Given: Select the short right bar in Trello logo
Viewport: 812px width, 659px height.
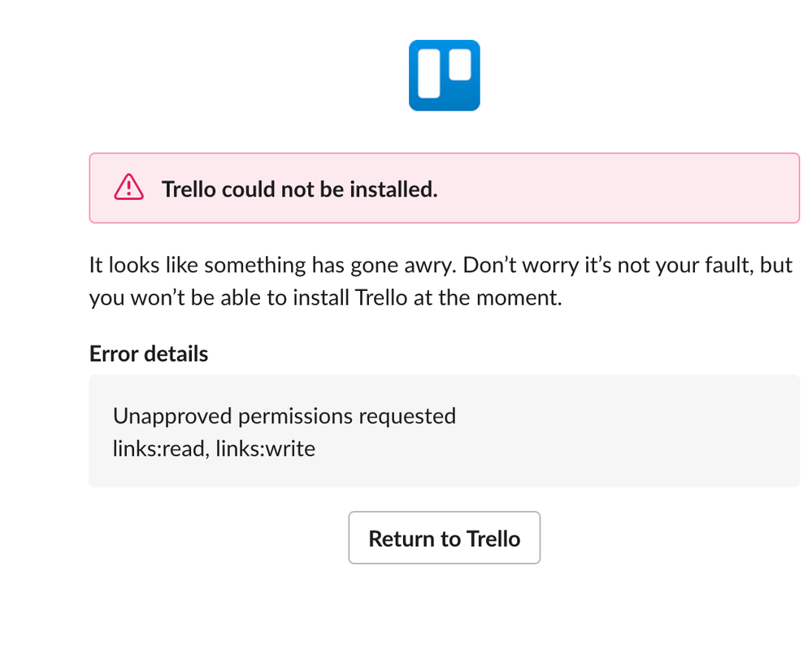Looking at the screenshot, I should [460, 65].
